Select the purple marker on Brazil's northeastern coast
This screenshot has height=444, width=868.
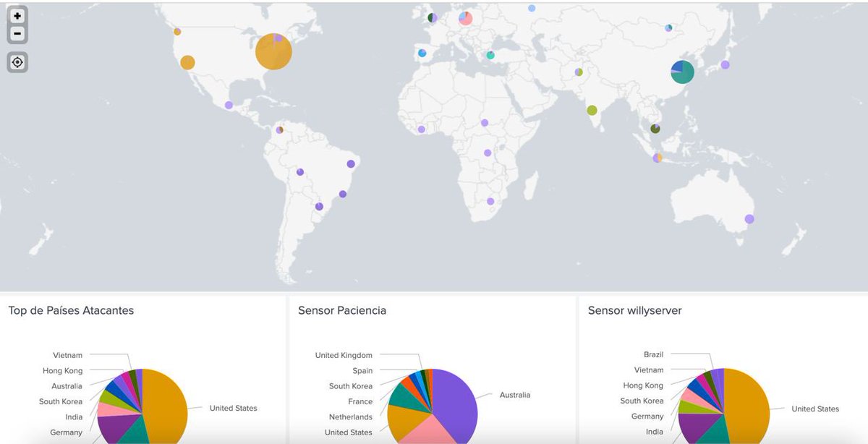[351, 164]
